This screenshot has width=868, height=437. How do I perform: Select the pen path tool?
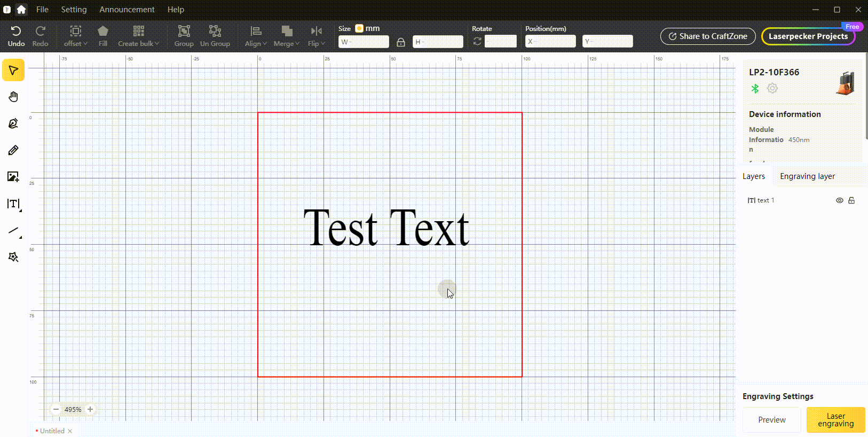[13, 123]
